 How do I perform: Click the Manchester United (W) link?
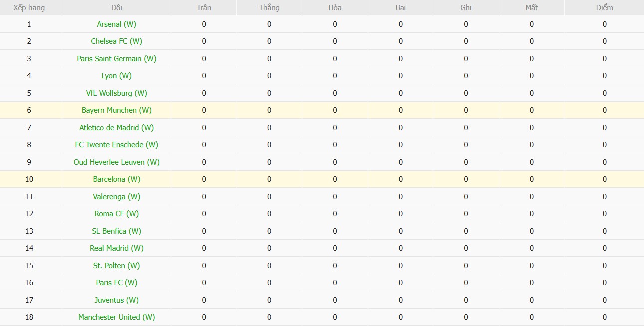116,317
